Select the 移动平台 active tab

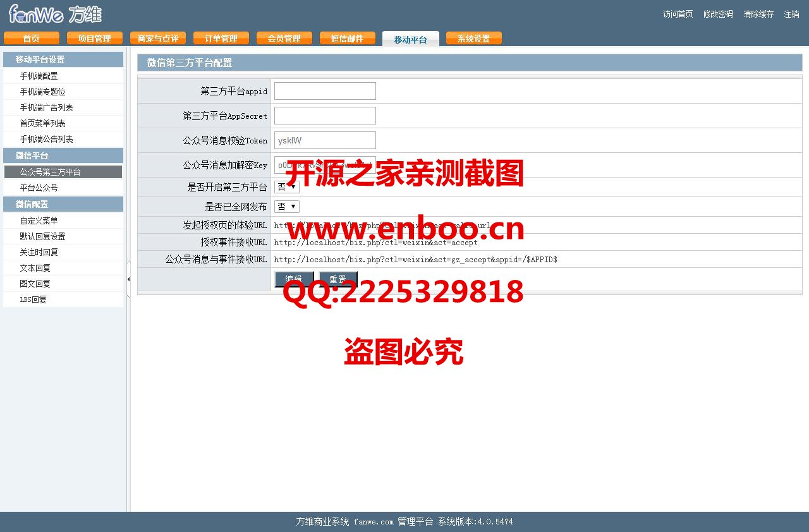point(411,39)
